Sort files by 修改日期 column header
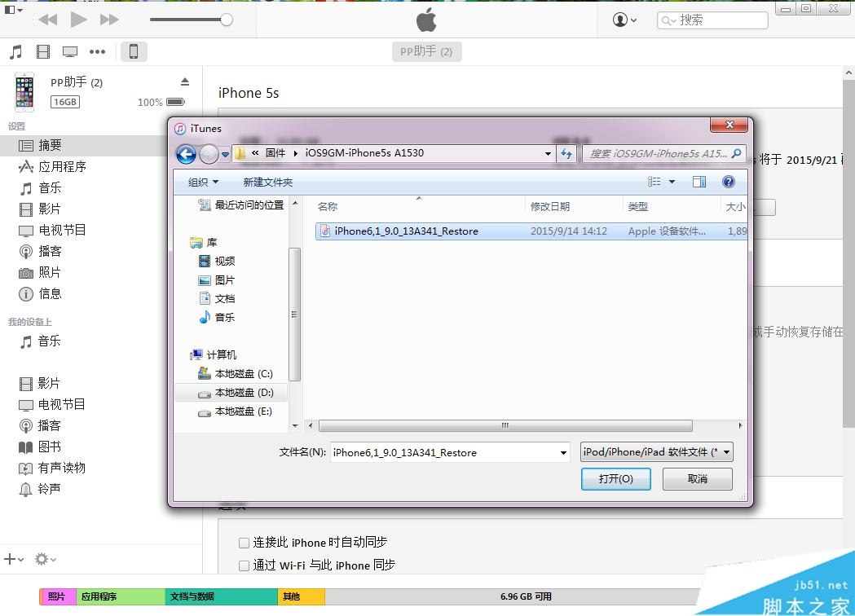The width and height of the screenshot is (855, 616). tap(574, 207)
